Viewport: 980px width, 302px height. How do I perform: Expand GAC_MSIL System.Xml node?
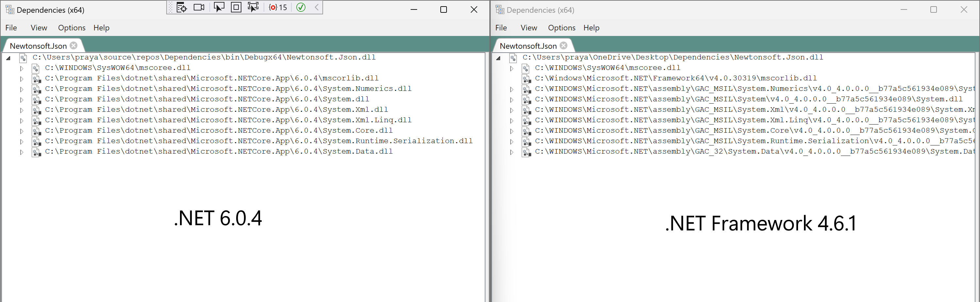tap(512, 110)
